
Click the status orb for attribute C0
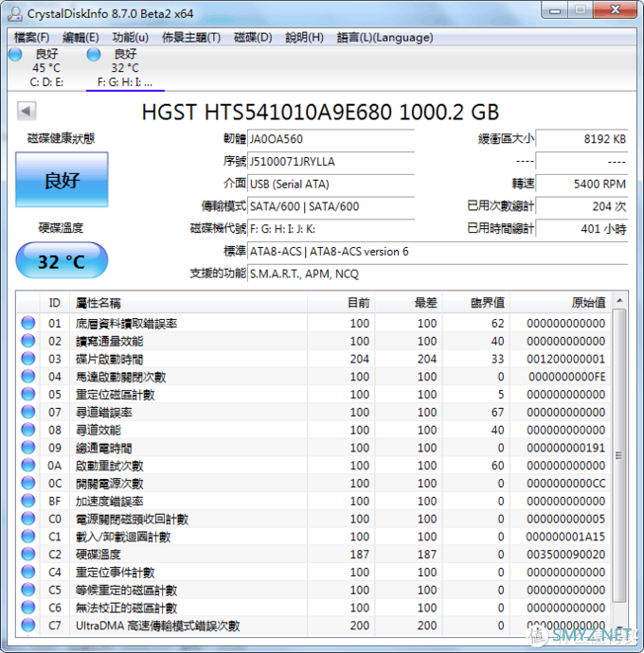coord(28,519)
